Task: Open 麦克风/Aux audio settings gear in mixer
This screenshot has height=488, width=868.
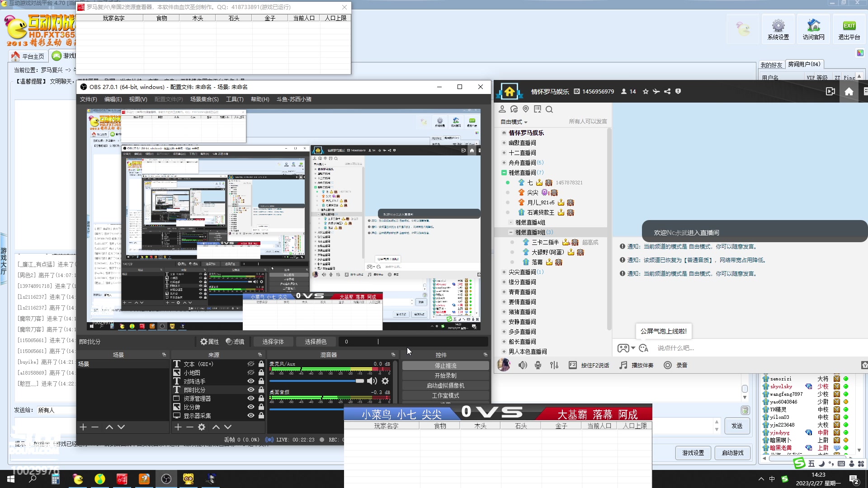Action: pyautogui.click(x=385, y=381)
